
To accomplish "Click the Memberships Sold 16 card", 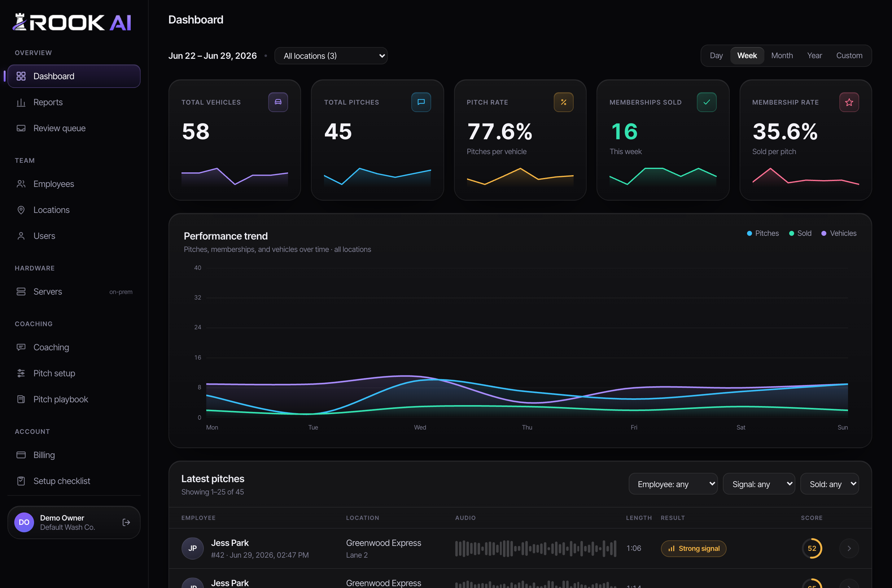I will (663, 140).
